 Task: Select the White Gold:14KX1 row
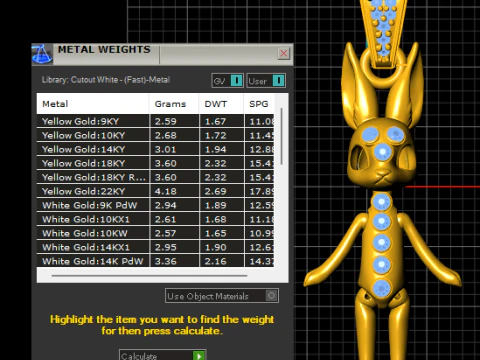coord(155,247)
